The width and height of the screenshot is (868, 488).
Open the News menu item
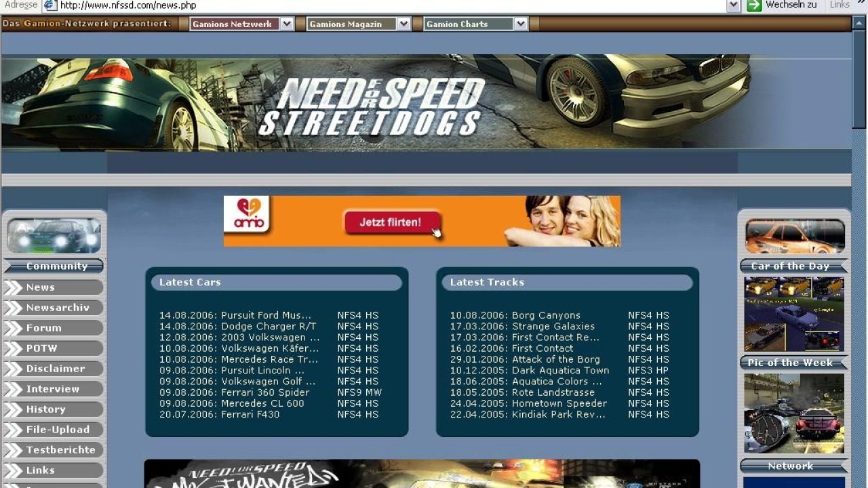coord(41,287)
